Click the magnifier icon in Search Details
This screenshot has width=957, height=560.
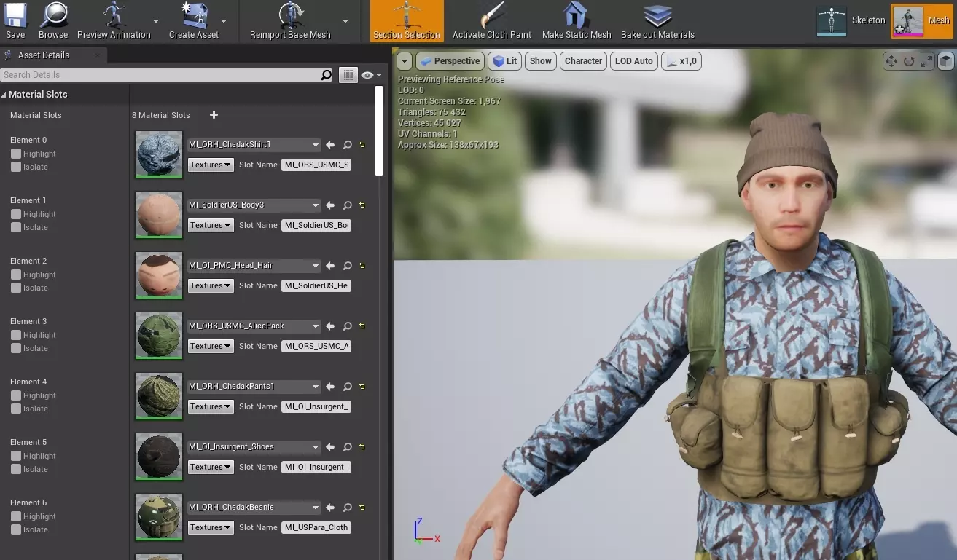327,75
